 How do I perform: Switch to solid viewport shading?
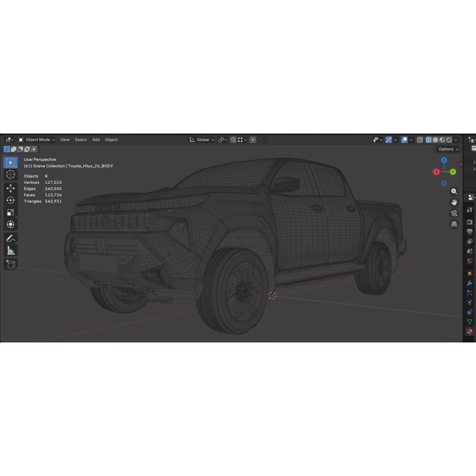click(x=435, y=140)
